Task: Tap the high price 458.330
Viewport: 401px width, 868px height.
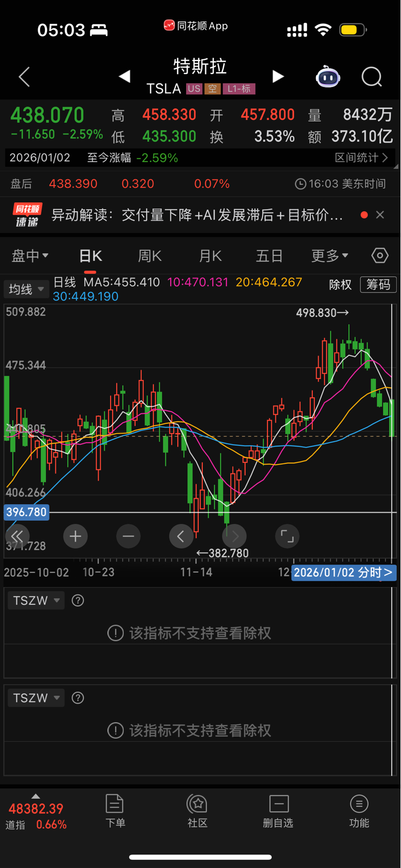Action: [x=169, y=115]
